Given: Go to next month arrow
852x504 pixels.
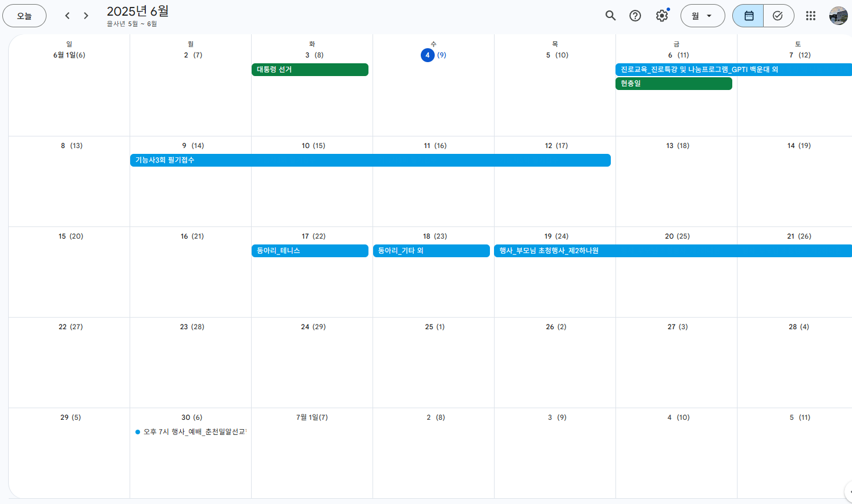Looking at the screenshot, I should pyautogui.click(x=86, y=16).
